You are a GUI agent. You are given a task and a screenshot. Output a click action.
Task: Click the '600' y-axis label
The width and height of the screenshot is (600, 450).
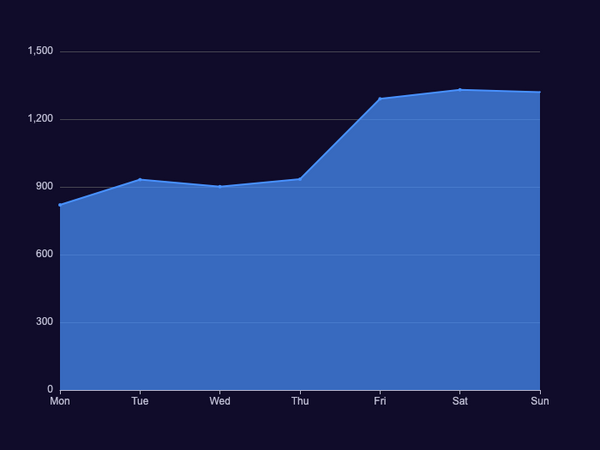click(44, 254)
